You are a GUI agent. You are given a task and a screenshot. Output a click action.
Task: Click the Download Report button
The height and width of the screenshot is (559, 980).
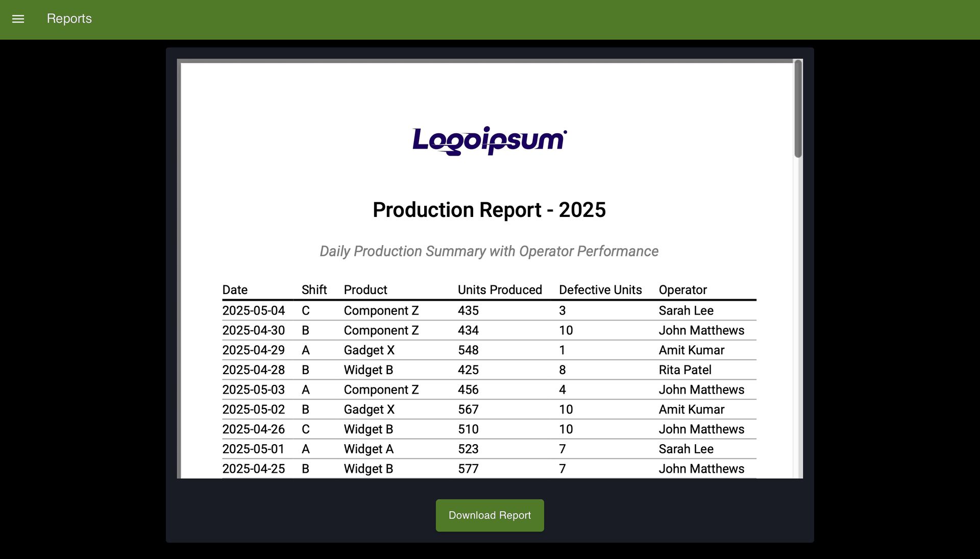tap(489, 515)
